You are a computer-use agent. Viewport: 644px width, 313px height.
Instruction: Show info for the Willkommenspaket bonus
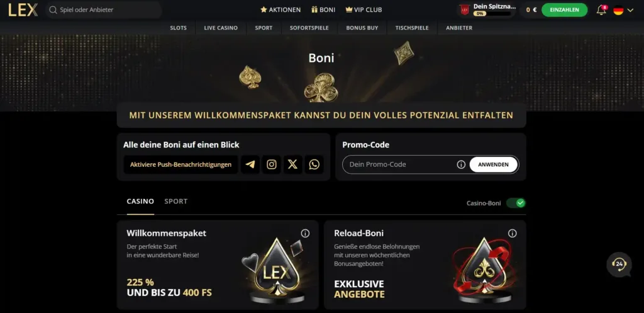point(305,233)
